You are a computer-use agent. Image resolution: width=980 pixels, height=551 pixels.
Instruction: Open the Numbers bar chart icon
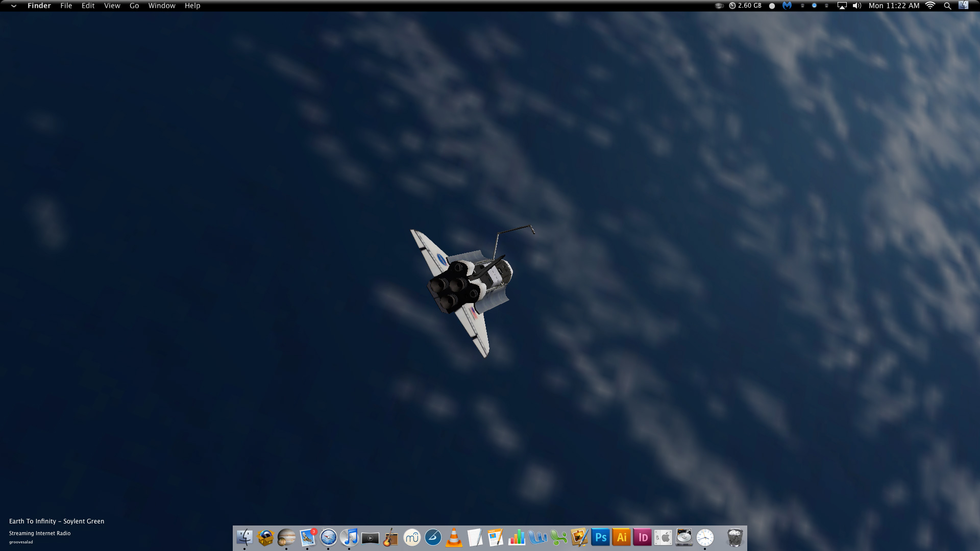(517, 537)
